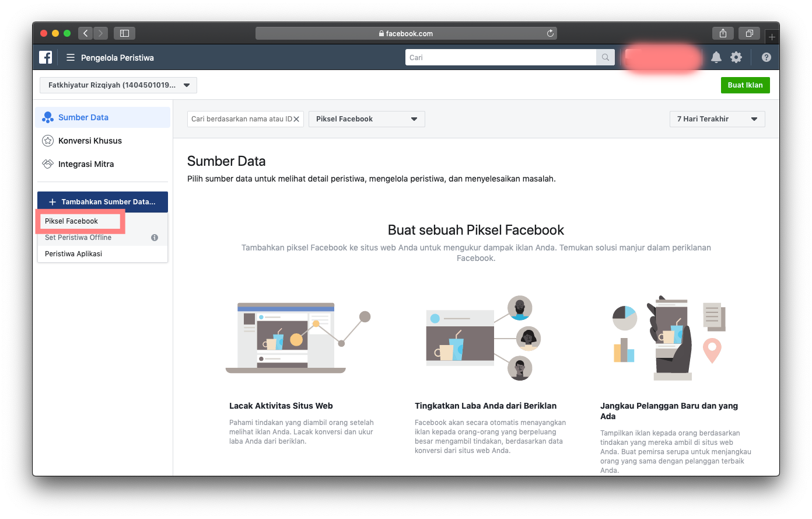Image resolution: width=812 pixels, height=519 pixels.
Task: Click the info icon beside Set Peristiwa Offline
Action: point(155,238)
